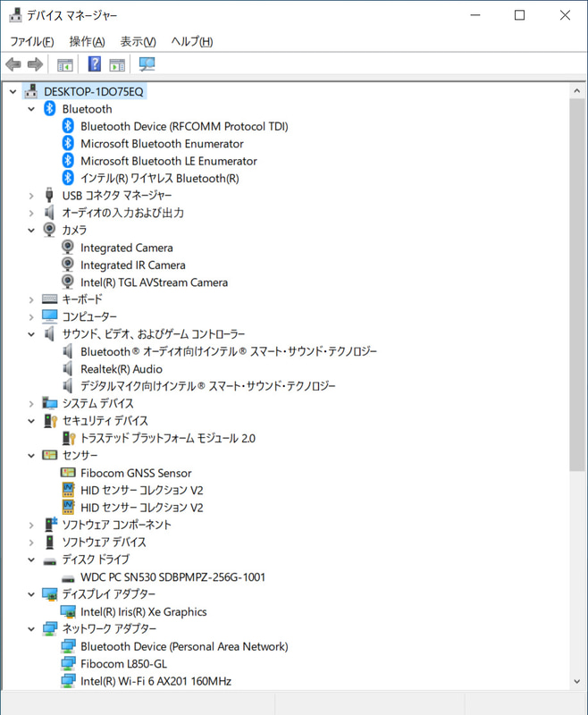Click the キーボード keyboard icon

(x=49, y=299)
